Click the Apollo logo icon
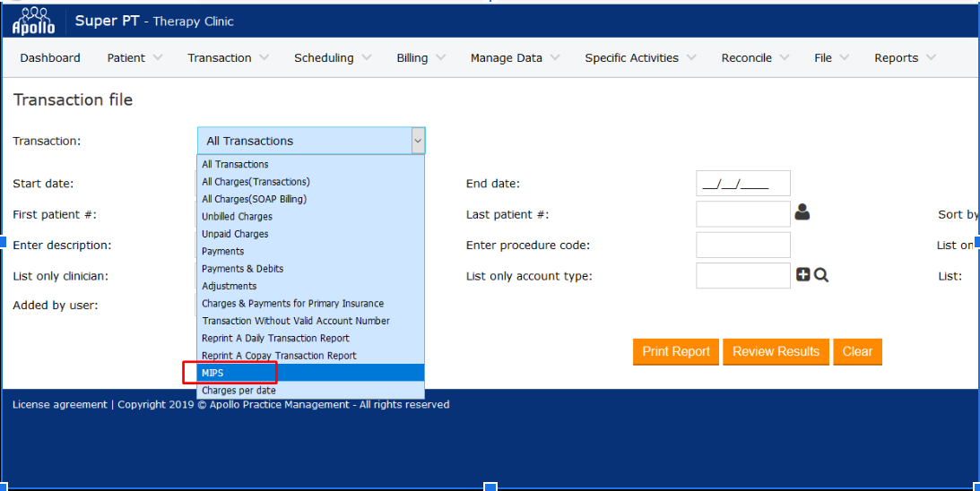The height and width of the screenshot is (491, 980). click(x=33, y=21)
